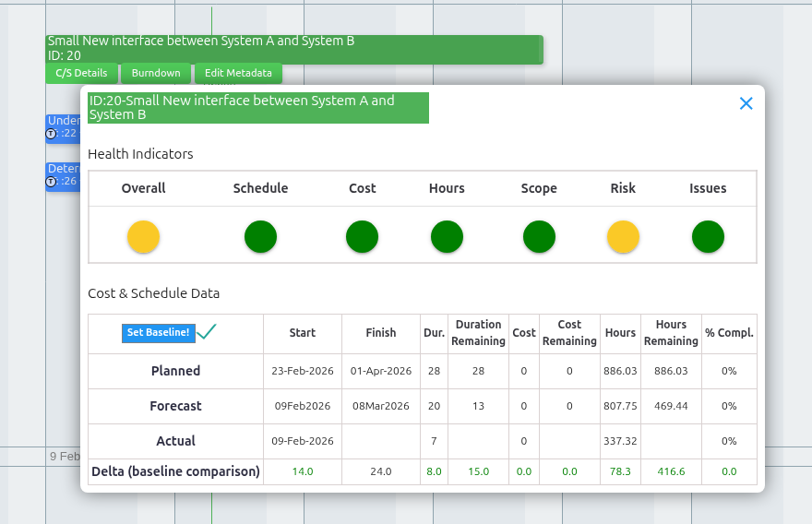The image size is (812, 524).
Task: Click the Set Baseline! button
Action: [159, 333]
